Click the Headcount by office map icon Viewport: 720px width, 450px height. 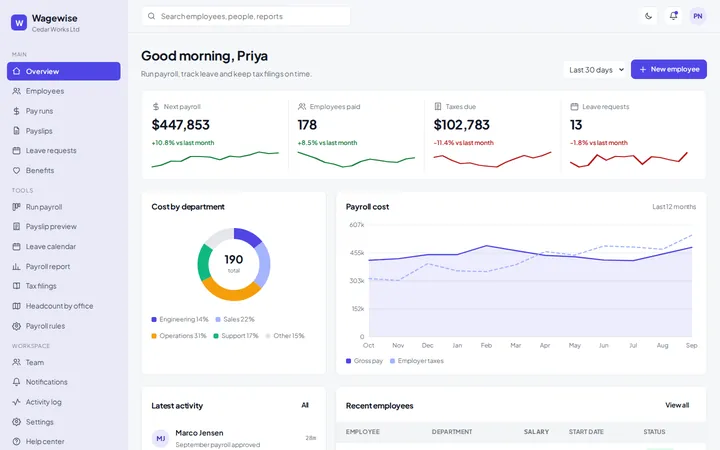[17, 306]
